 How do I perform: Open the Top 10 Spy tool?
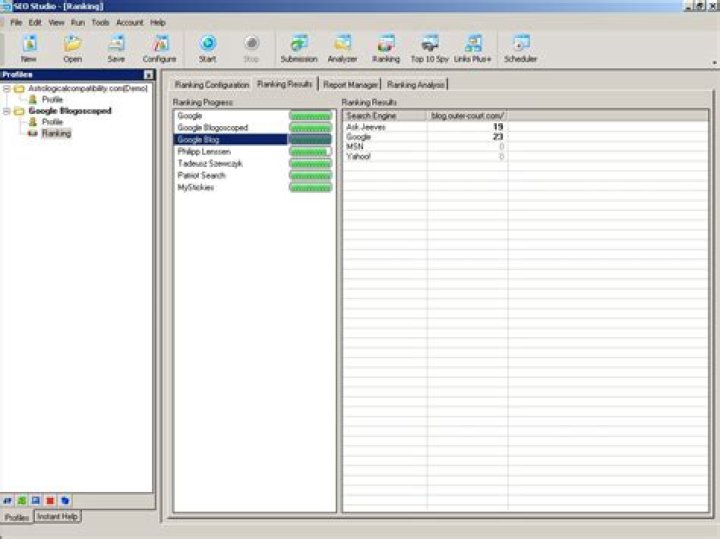[429, 48]
